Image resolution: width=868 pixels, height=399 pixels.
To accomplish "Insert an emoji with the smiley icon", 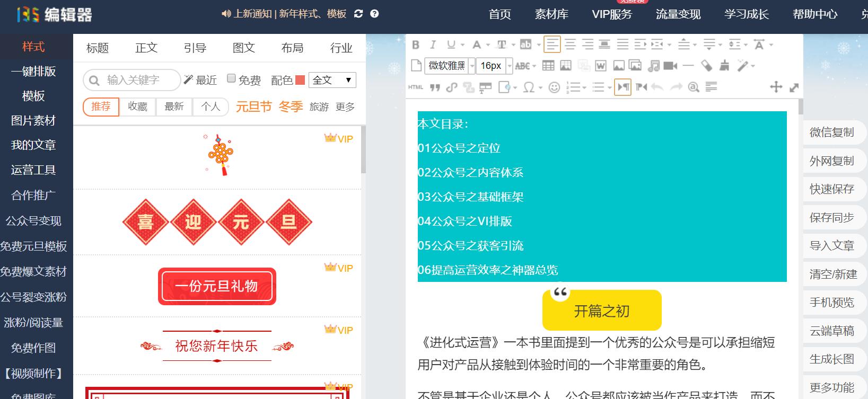I will [x=554, y=87].
